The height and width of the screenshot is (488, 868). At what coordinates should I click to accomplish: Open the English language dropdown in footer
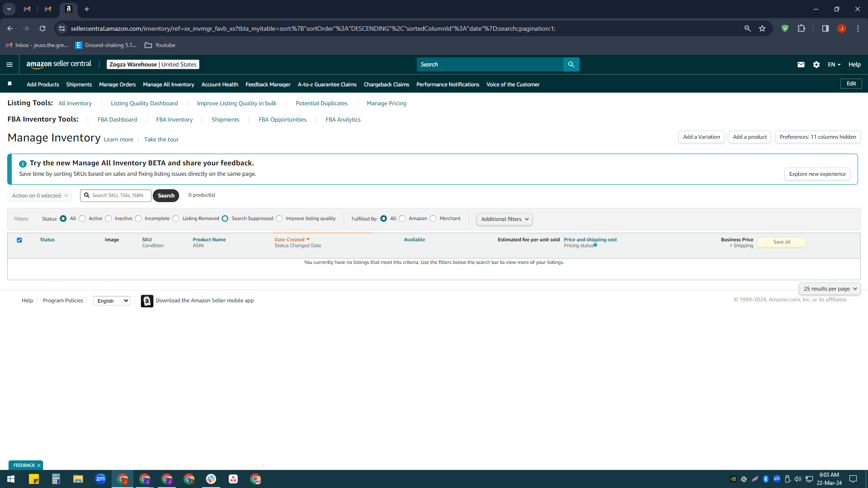pos(112,301)
